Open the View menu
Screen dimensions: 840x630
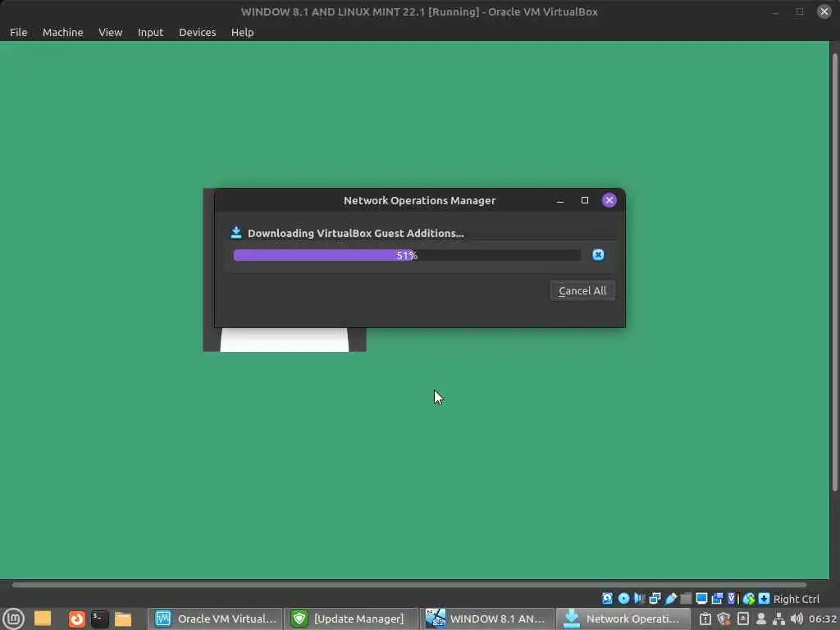pos(111,32)
